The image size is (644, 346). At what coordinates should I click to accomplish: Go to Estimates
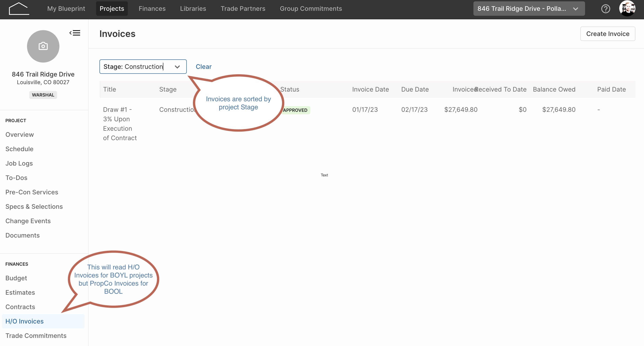(x=20, y=292)
